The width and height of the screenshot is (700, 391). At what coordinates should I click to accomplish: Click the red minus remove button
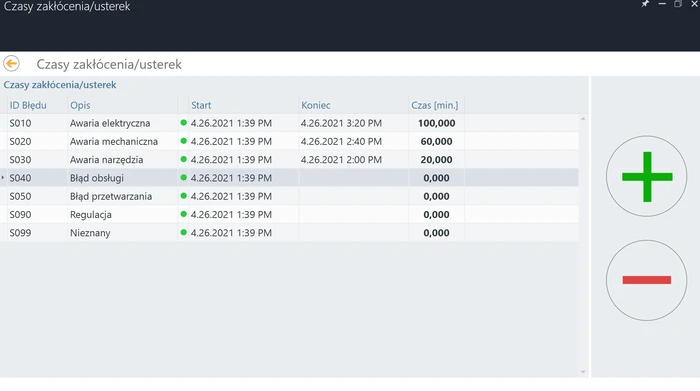click(646, 280)
